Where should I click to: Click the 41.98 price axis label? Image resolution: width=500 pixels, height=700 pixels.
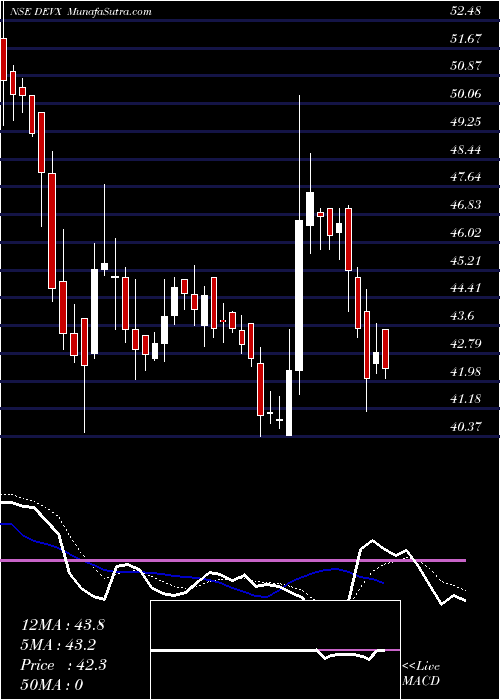pos(466,371)
